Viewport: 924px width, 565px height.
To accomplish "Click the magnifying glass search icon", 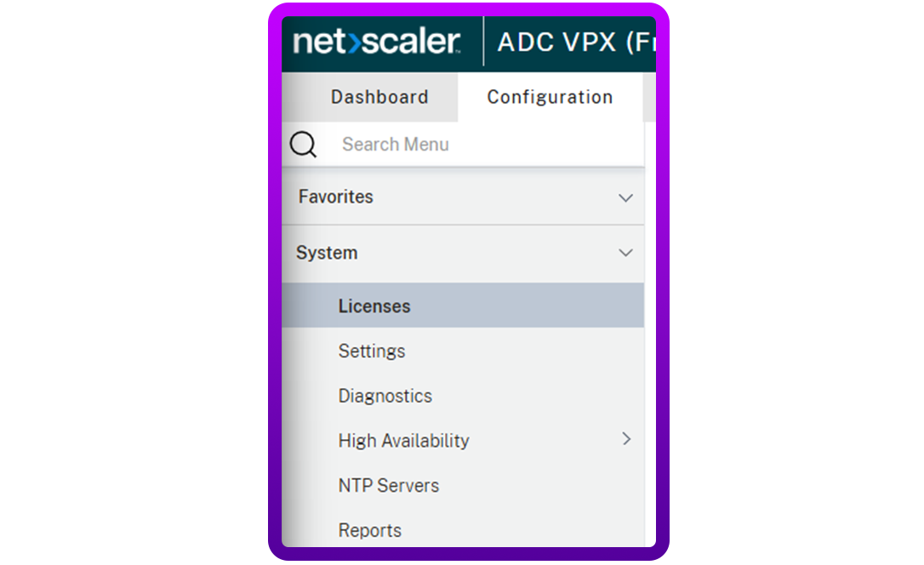I will point(303,145).
